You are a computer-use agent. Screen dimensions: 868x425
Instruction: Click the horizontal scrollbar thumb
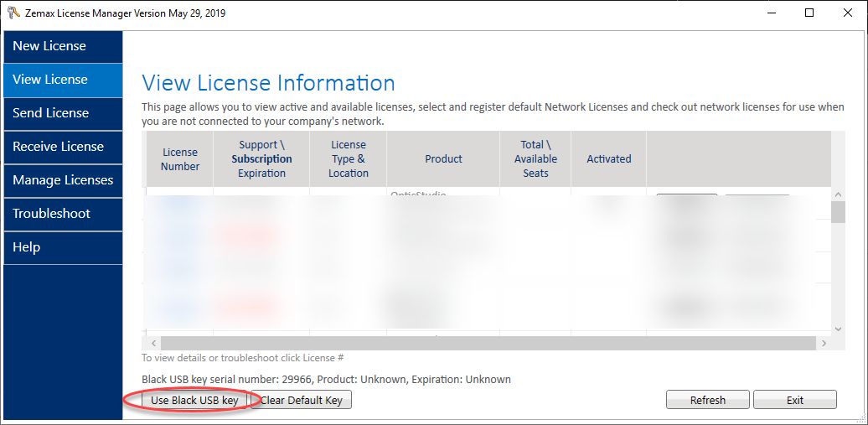click(x=488, y=343)
